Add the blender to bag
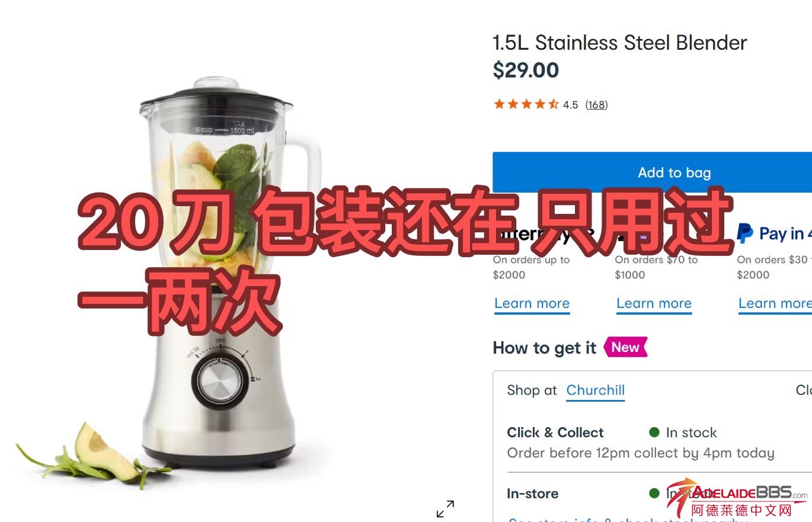The height and width of the screenshot is (522, 812). (652, 172)
